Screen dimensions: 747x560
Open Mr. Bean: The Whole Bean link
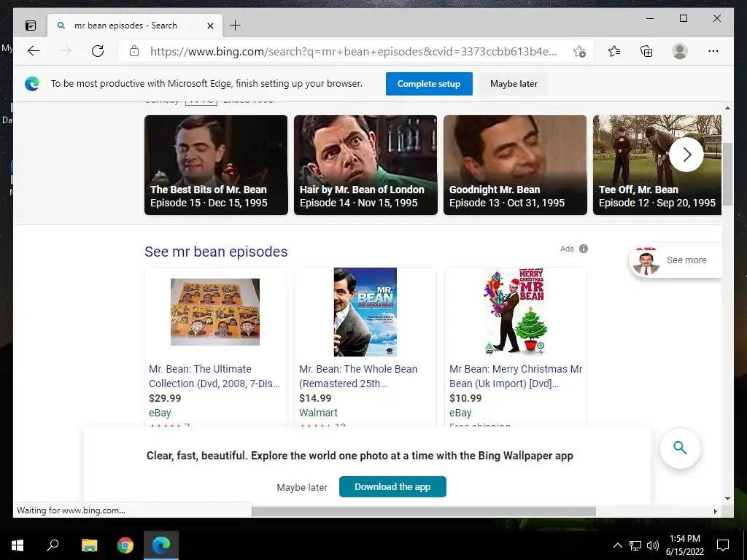(358, 376)
